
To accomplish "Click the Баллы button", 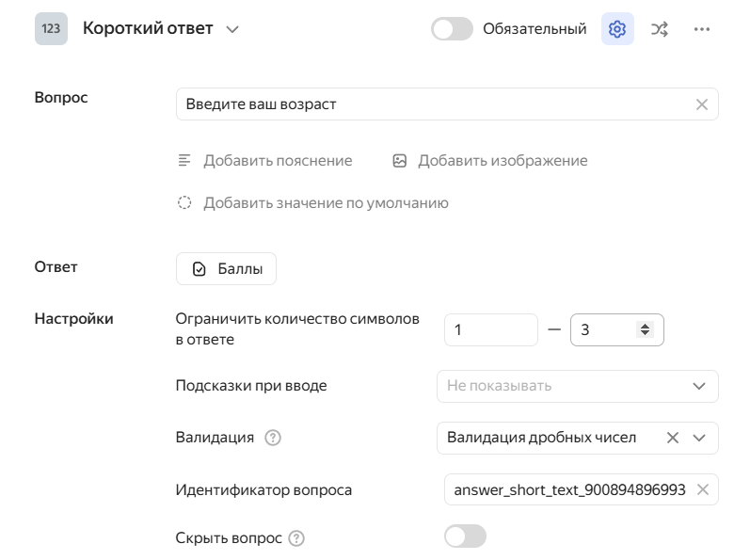I will tap(226, 268).
